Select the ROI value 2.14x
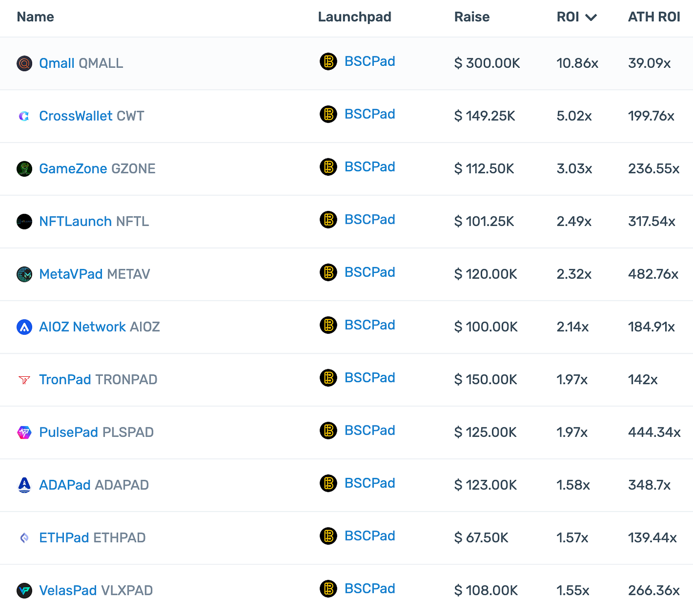 (573, 327)
